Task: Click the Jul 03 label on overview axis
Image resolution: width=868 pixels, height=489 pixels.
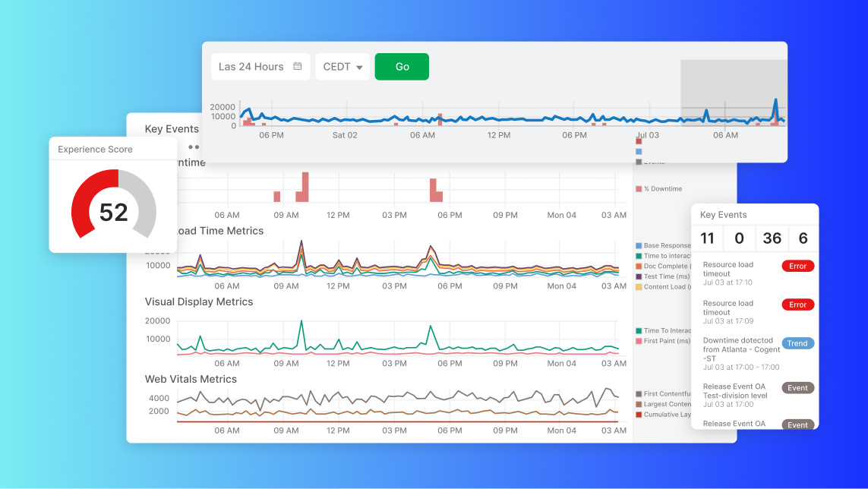Action: 648,135
